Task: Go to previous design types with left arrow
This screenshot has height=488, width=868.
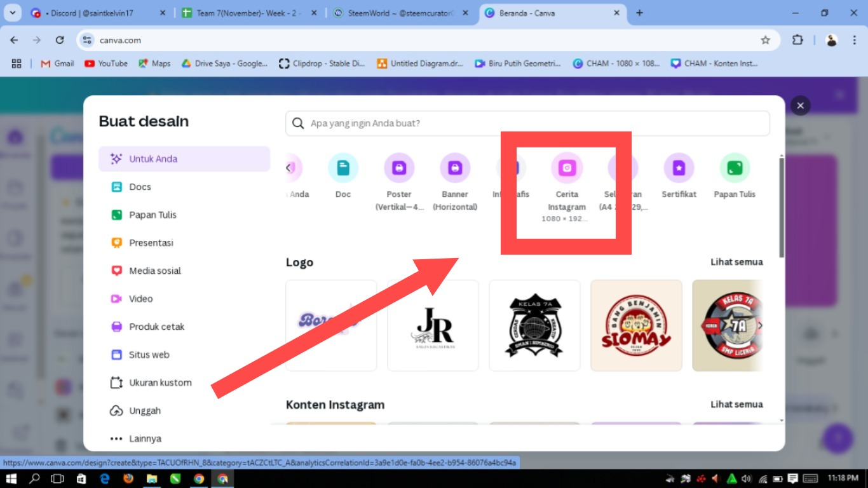Action: 289,168
